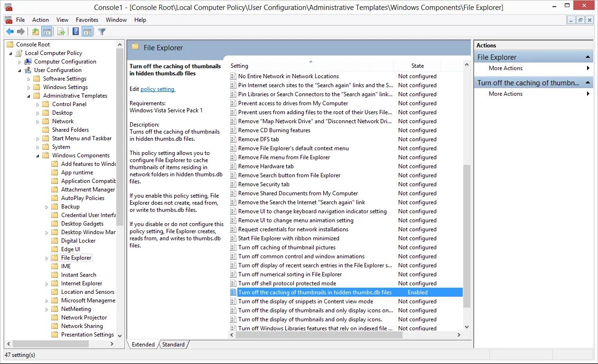Expand the Backup tree node
Viewport: 598px width, 364px height.
(47, 207)
